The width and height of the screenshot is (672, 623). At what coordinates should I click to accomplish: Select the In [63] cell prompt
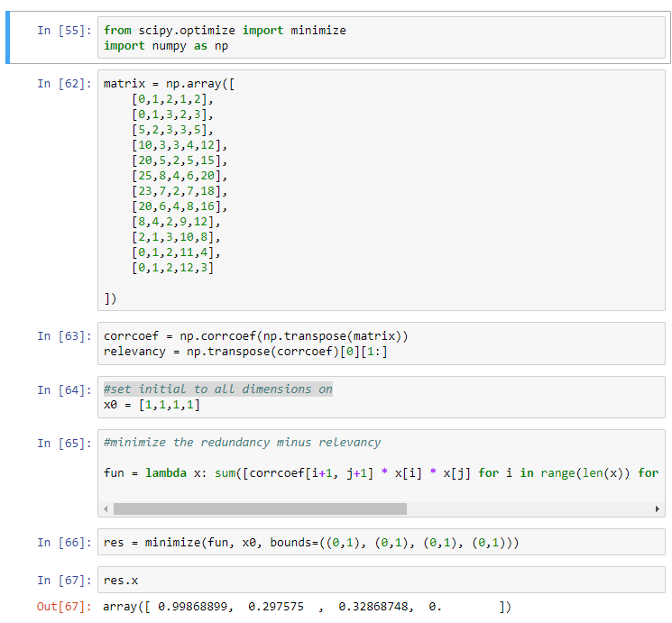[x=64, y=336]
